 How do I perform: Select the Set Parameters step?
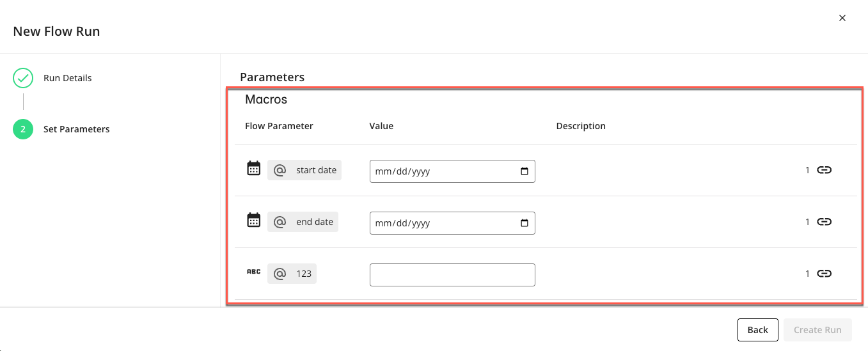point(76,129)
